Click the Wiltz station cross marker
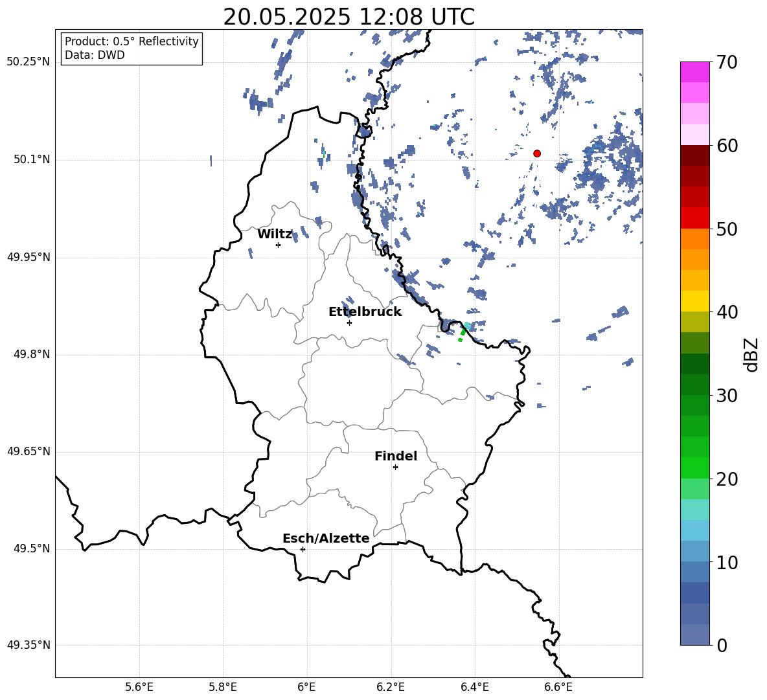767x700 pixels. 279,245
